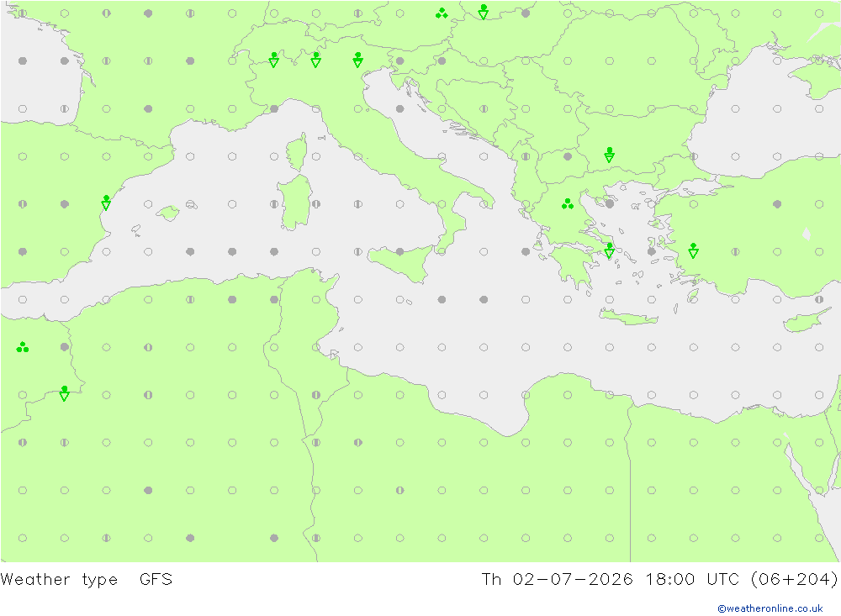Open the weatheronline.co.uk copyright link
The height and width of the screenshot is (616, 841).
click(770, 608)
